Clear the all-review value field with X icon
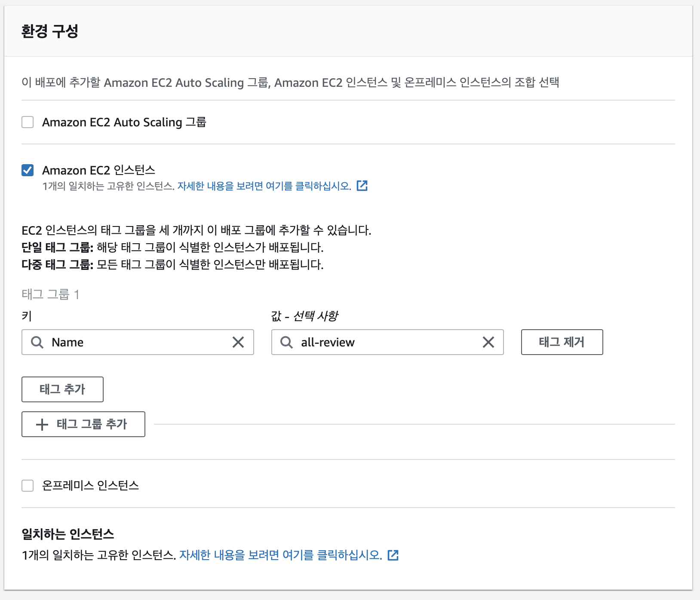 coord(488,342)
